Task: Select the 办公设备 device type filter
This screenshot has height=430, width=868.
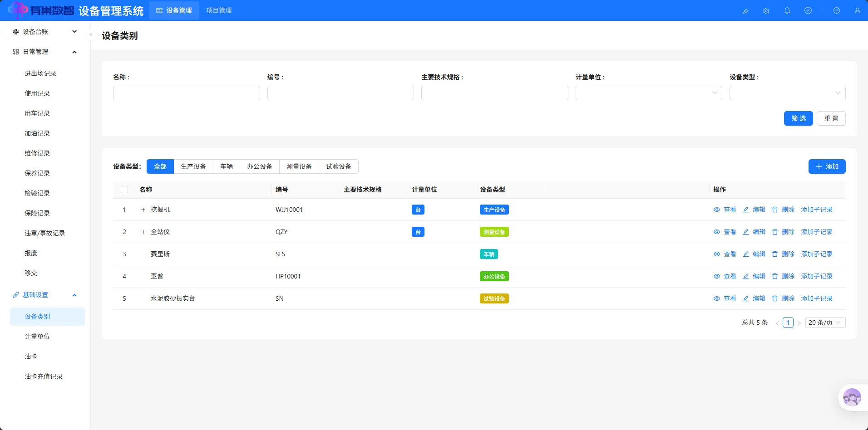Action: click(260, 166)
